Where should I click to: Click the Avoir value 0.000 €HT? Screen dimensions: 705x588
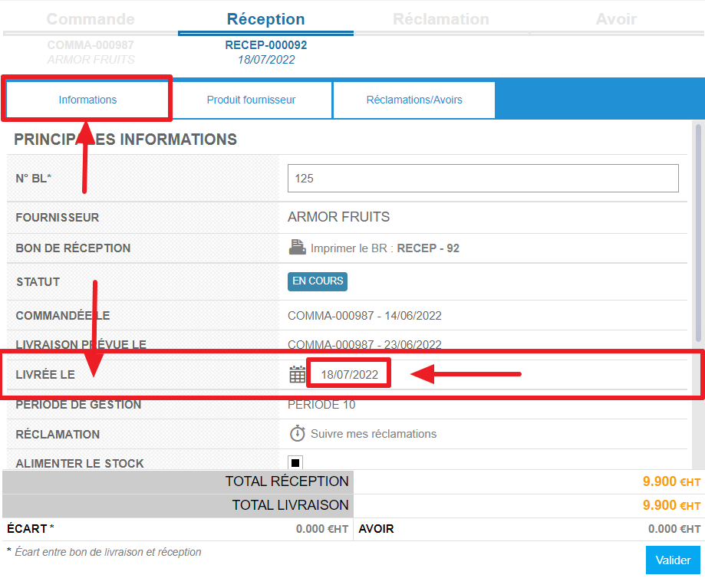click(674, 529)
